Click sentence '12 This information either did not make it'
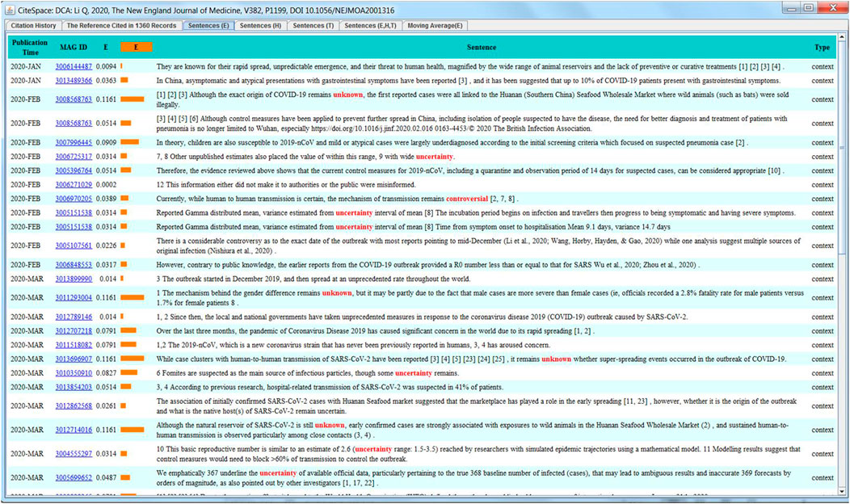 [286, 185]
